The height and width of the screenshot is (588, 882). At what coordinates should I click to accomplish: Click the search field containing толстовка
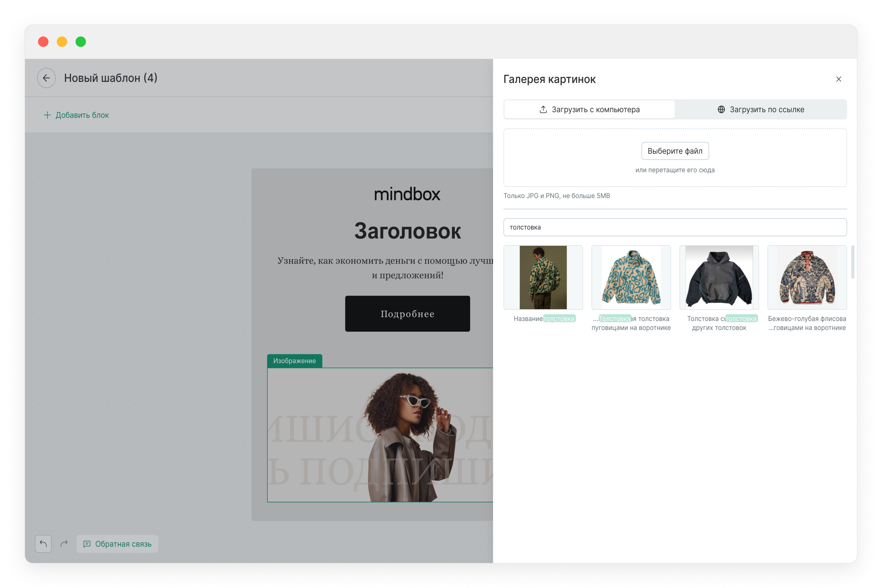click(x=675, y=227)
